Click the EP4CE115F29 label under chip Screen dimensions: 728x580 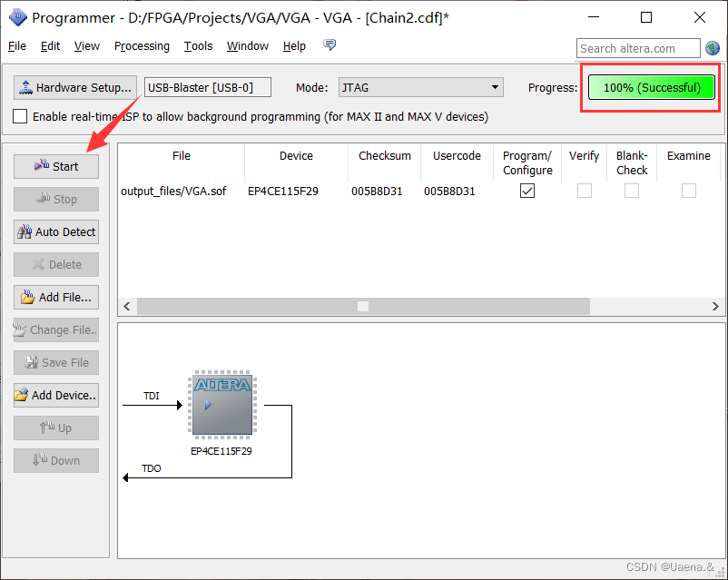[221, 451]
